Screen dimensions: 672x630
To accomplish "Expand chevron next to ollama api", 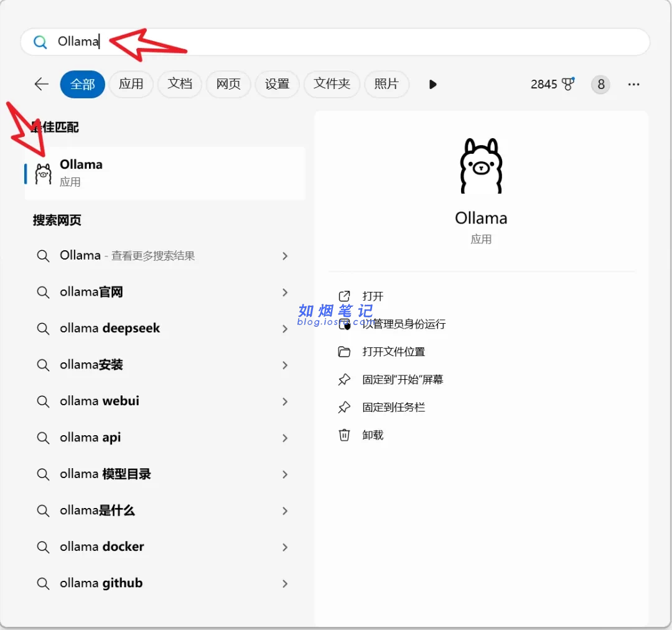I will pos(285,438).
